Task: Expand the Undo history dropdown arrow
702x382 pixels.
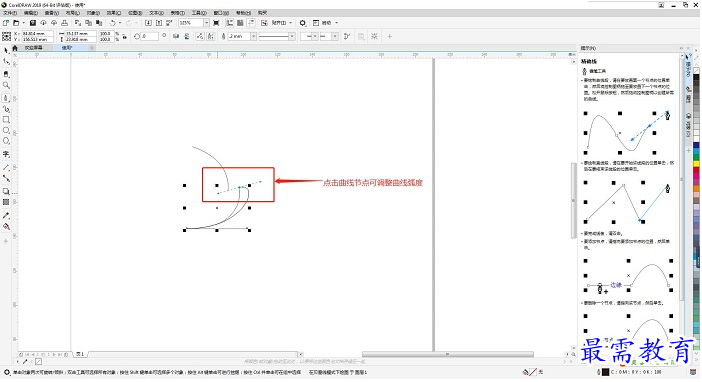Action: click(x=120, y=23)
